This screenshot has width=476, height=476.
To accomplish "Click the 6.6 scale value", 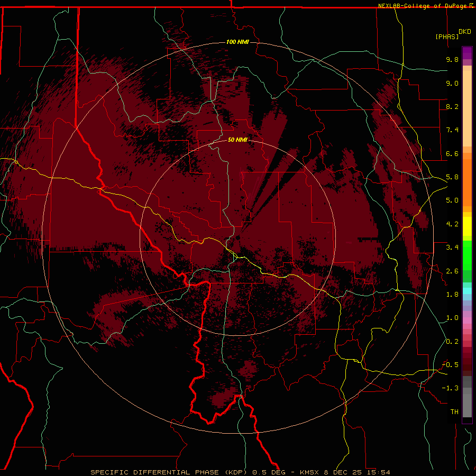I will [x=452, y=153].
